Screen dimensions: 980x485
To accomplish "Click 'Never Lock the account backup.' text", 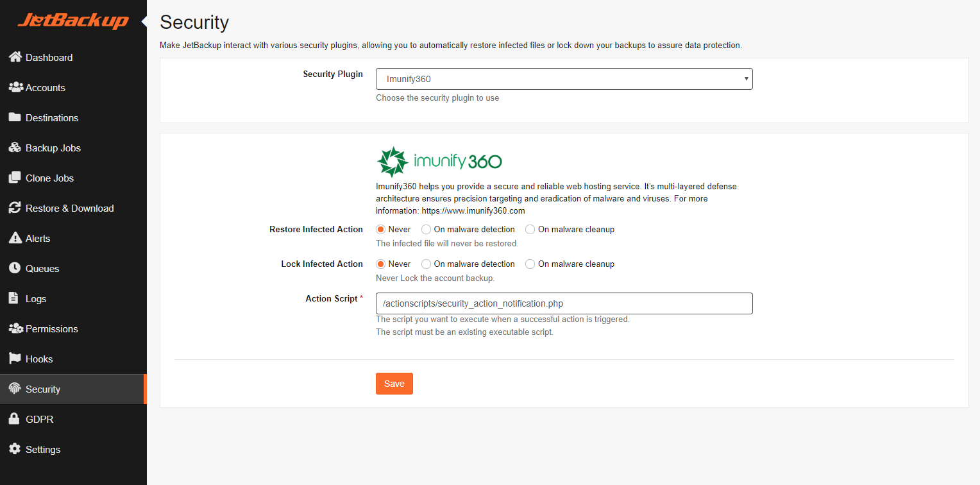I will (435, 278).
